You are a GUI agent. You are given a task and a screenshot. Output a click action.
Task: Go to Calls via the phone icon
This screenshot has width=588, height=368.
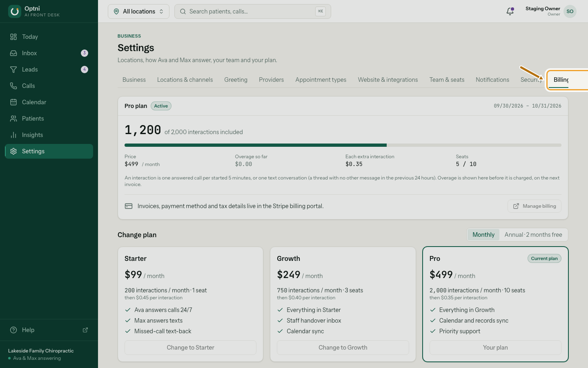(x=13, y=86)
